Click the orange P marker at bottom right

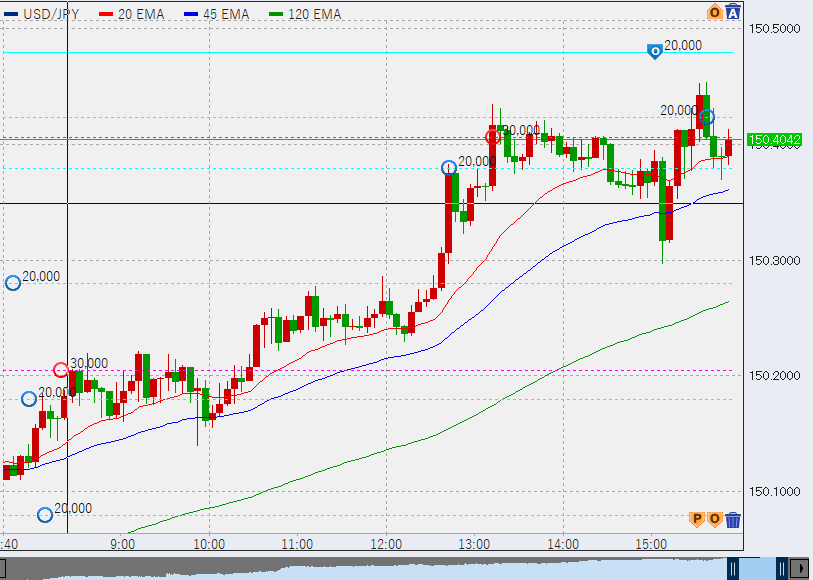697,518
